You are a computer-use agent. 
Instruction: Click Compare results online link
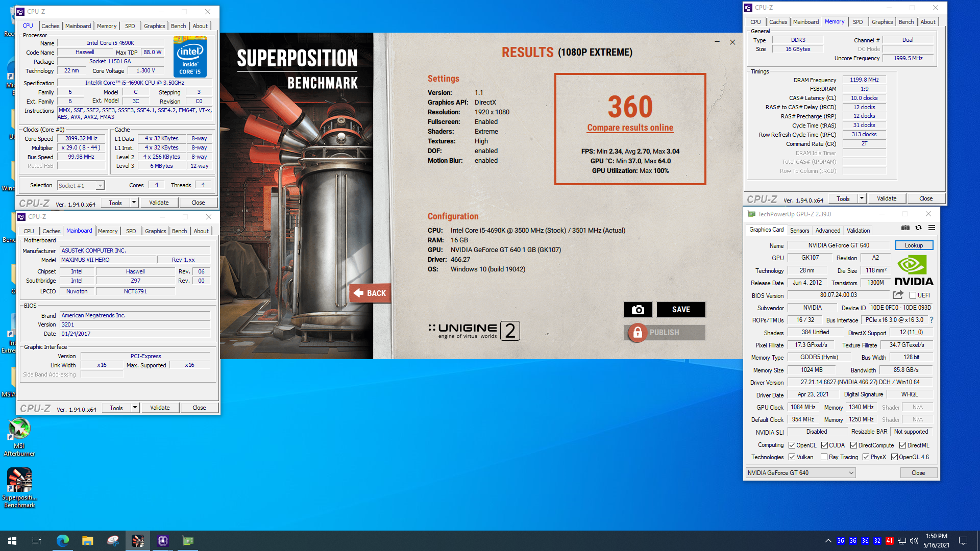[630, 128]
